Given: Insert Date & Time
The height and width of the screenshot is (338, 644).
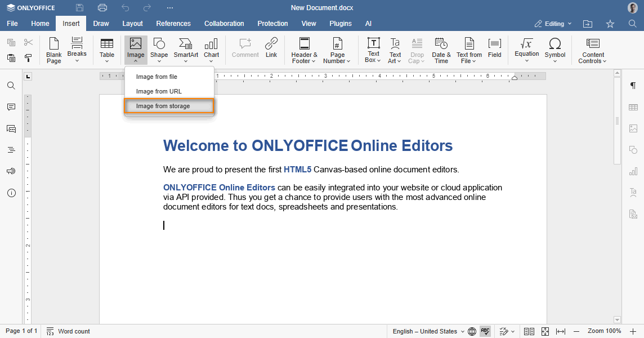Looking at the screenshot, I should coord(441,50).
